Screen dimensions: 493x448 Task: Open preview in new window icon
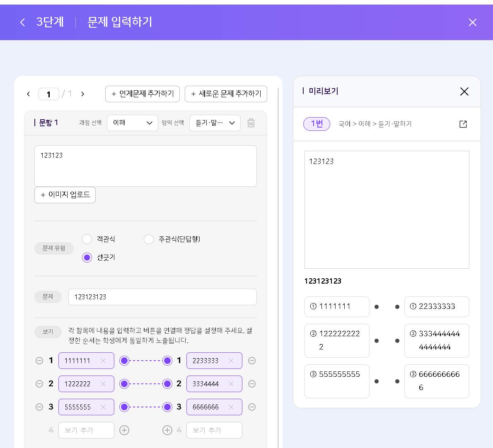pyautogui.click(x=463, y=124)
